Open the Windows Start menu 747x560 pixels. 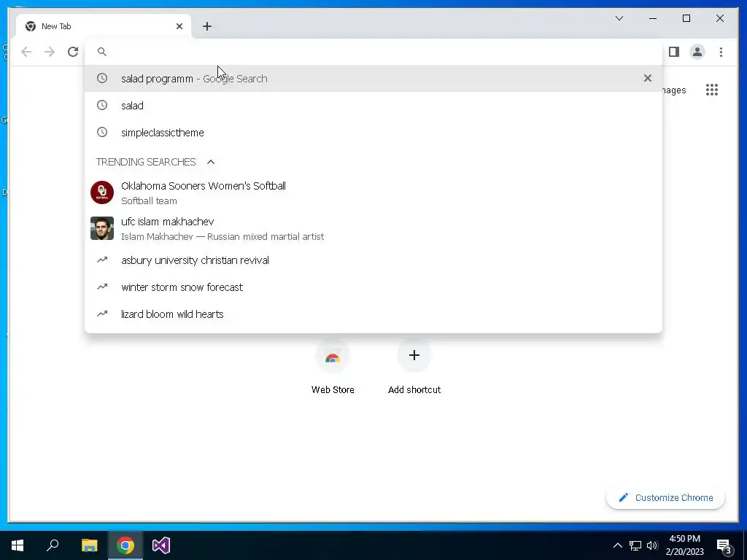coord(18,545)
